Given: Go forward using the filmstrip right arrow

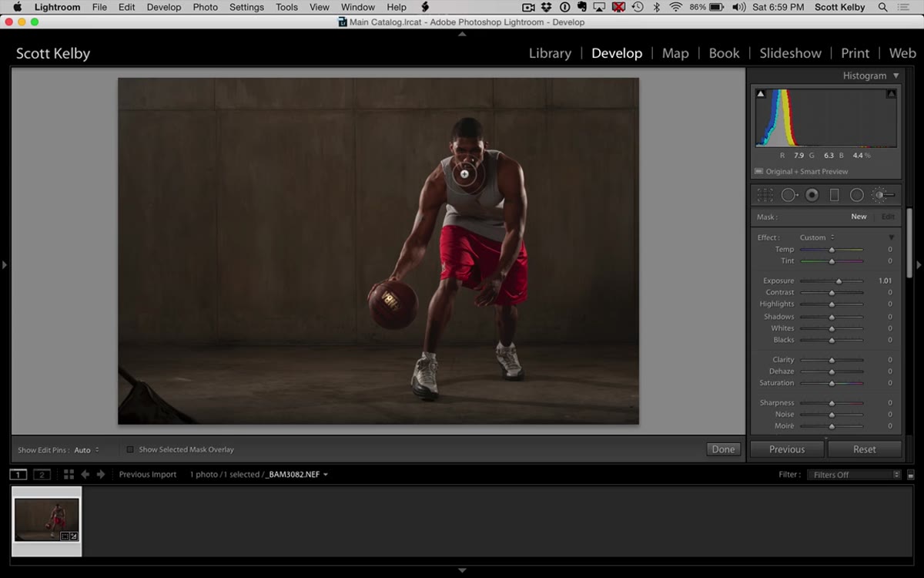Looking at the screenshot, I should pos(100,475).
